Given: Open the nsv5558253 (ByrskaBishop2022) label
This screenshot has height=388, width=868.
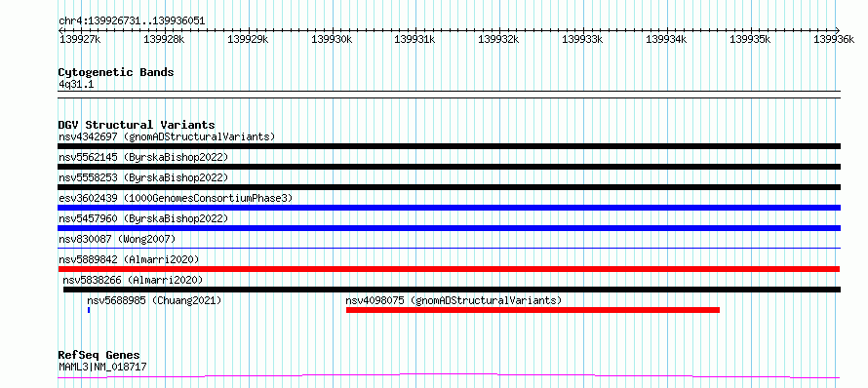Looking at the screenshot, I should tap(143, 177).
